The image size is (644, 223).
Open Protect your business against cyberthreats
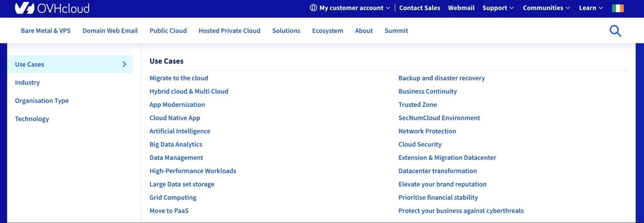461,211
